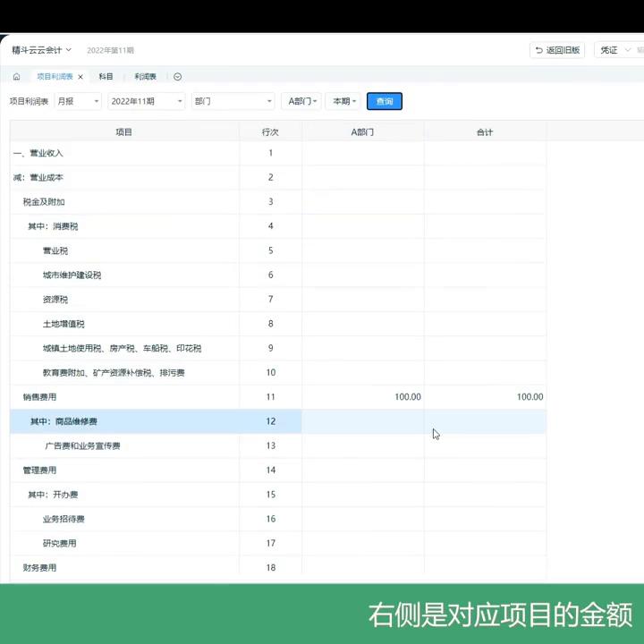Select the 教育费附加、矿产资源补偿税 row

tap(278, 372)
